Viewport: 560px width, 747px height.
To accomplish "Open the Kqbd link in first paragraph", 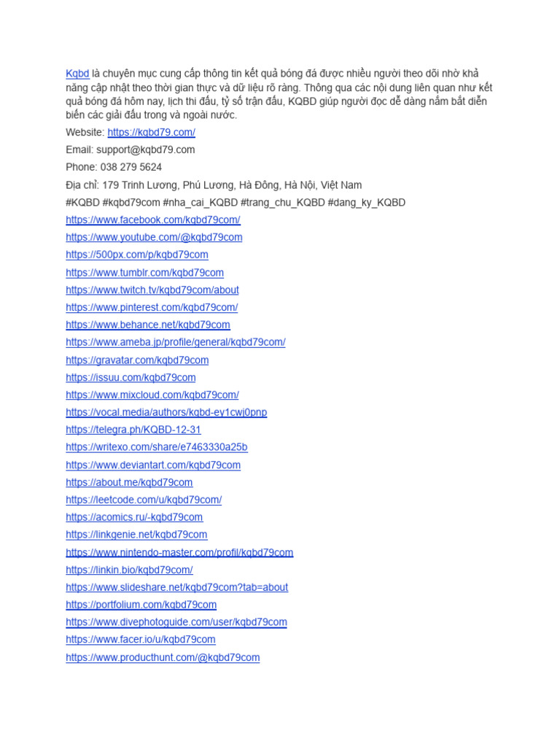I will click(77, 74).
